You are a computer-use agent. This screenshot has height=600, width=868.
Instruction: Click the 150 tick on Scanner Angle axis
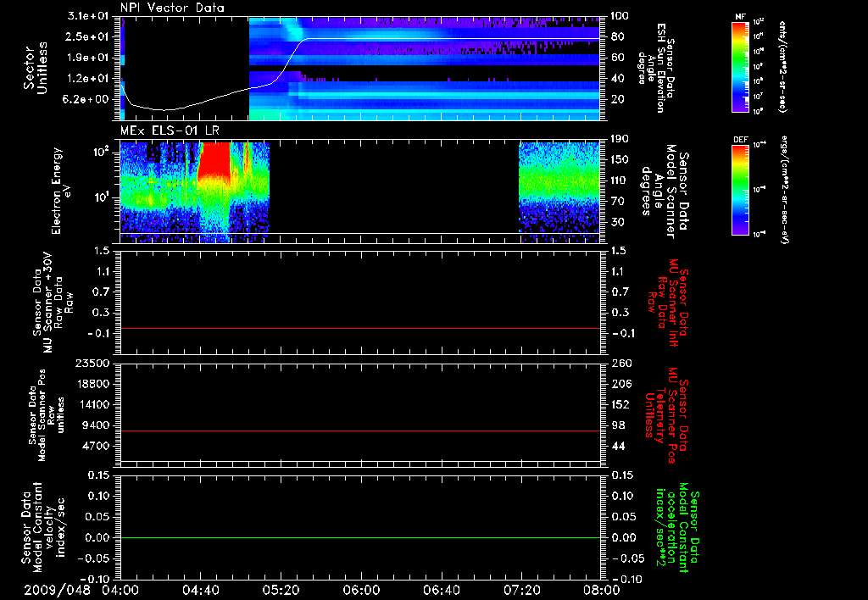tap(620, 160)
